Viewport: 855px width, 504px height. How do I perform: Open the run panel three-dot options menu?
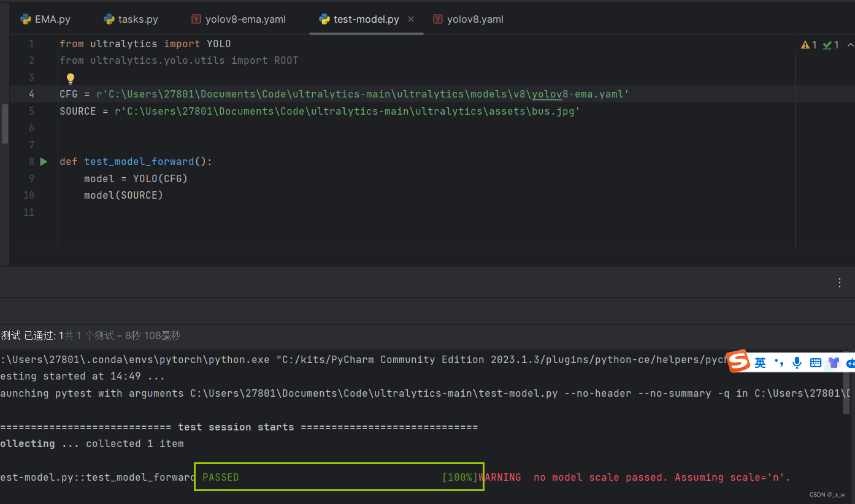tap(840, 283)
